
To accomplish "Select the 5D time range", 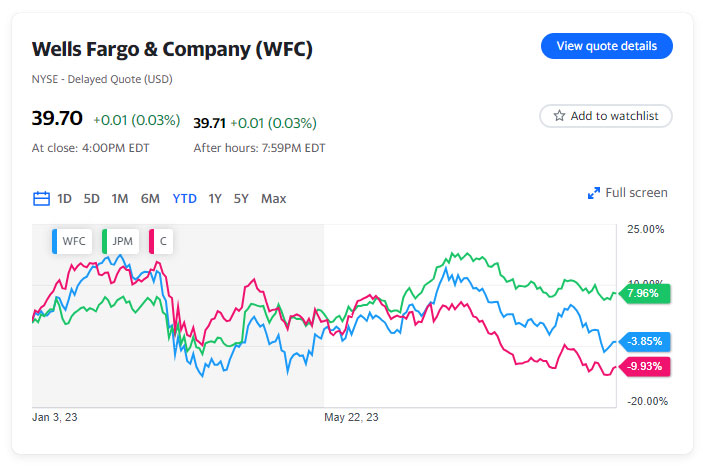I will point(91,198).
